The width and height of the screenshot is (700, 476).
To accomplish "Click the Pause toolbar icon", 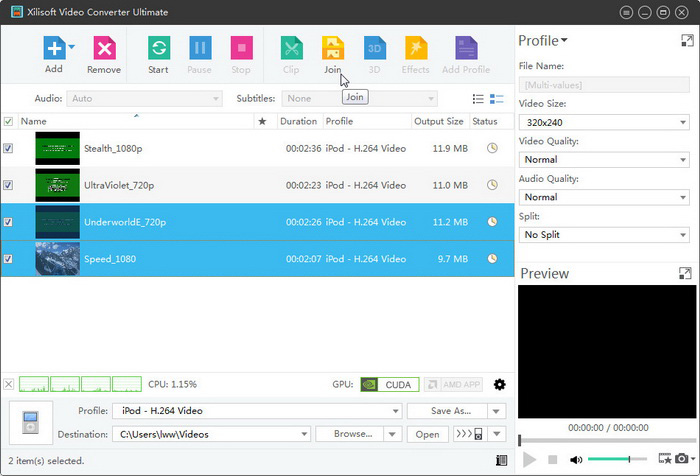I will coord(200,47).
